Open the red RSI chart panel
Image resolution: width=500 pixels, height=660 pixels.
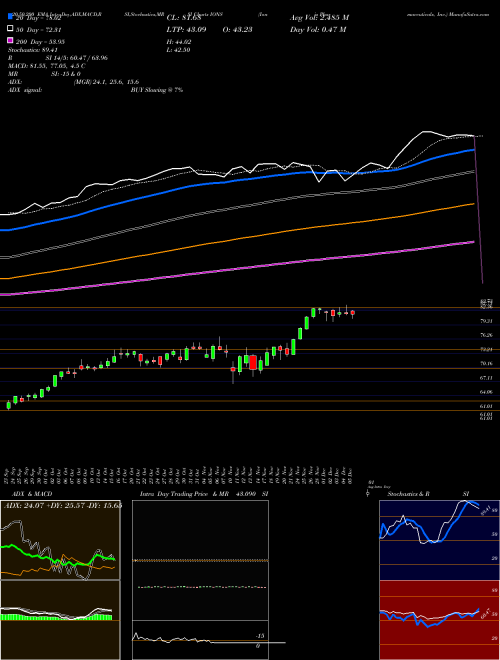tap(439, 620)
